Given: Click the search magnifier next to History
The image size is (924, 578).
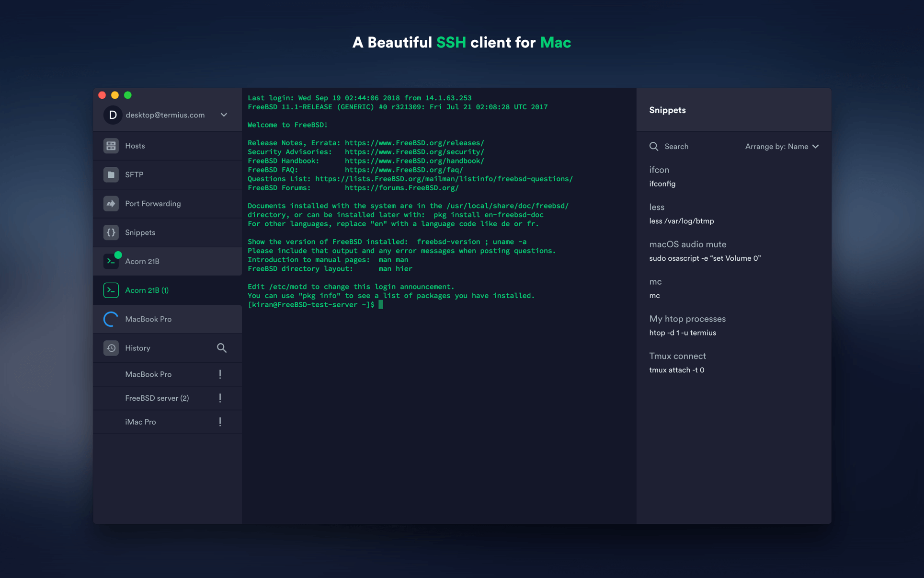Looking at the screenshot, I should (221, 347).
